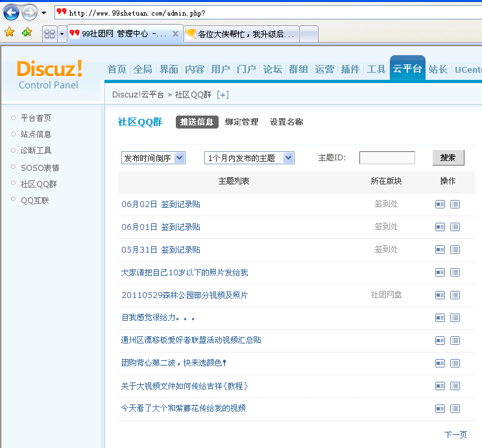Open a new blank browser tab

click(x=309, y=34)
